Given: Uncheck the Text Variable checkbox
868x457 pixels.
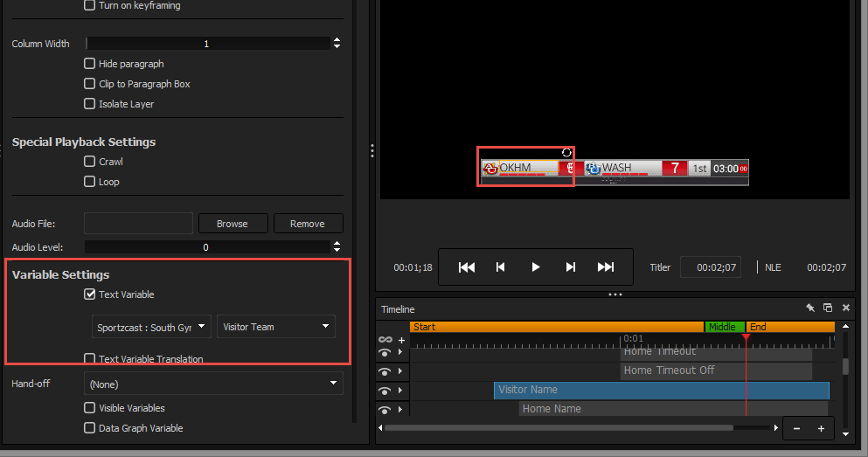Looking at the screenshot, I should 90,294.
